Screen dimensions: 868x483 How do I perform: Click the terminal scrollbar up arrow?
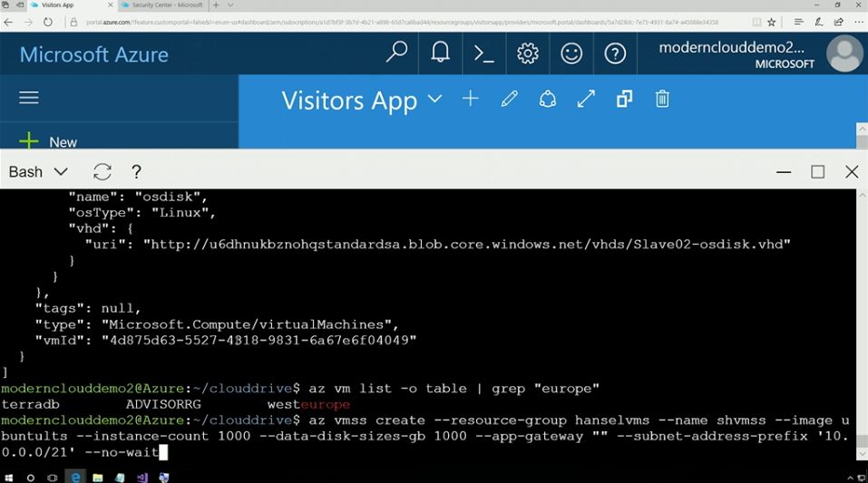[x=862, y=196]
